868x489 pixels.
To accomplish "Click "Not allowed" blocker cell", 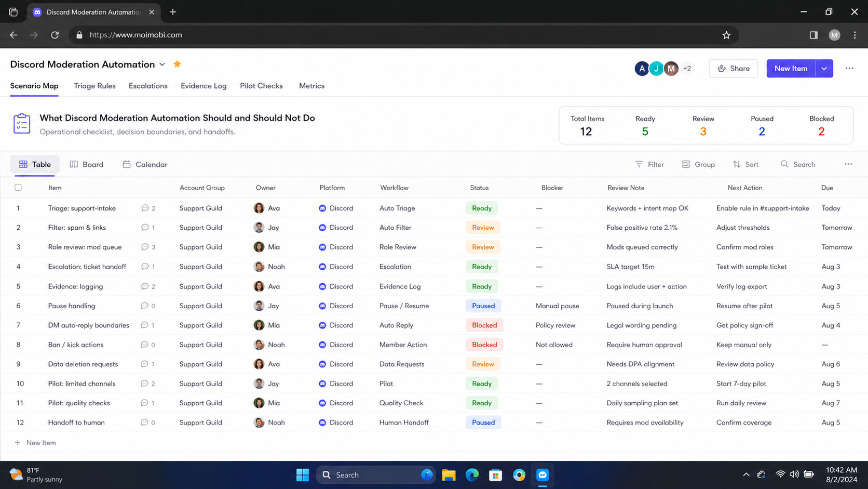I will pyautogui.click(x=554, y=345).
